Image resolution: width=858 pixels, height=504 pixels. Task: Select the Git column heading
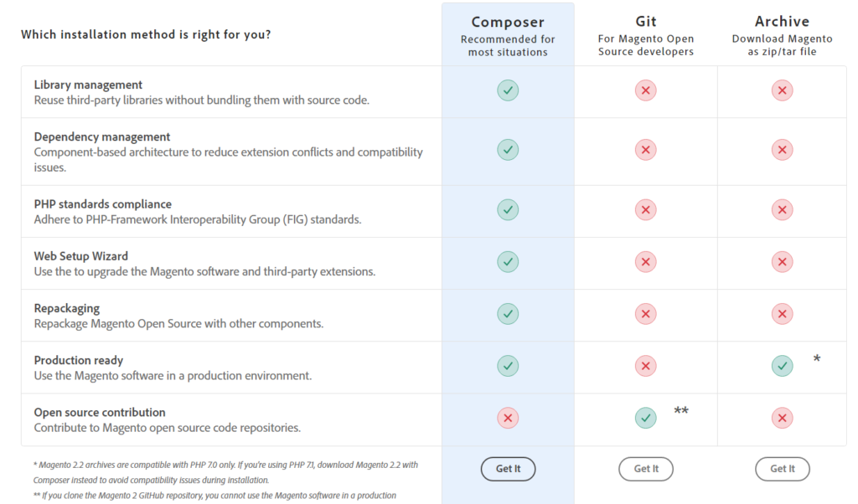[645, 22]
